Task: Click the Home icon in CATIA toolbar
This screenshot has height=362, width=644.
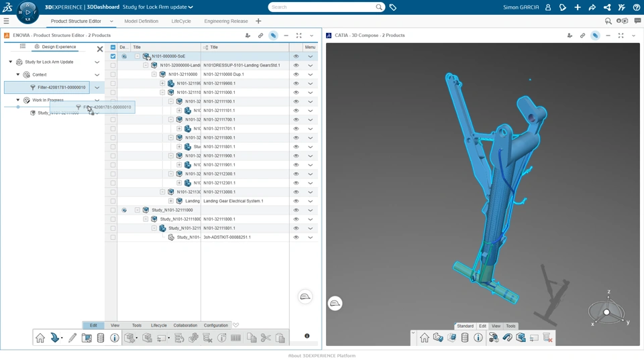Action: (424, 338)
